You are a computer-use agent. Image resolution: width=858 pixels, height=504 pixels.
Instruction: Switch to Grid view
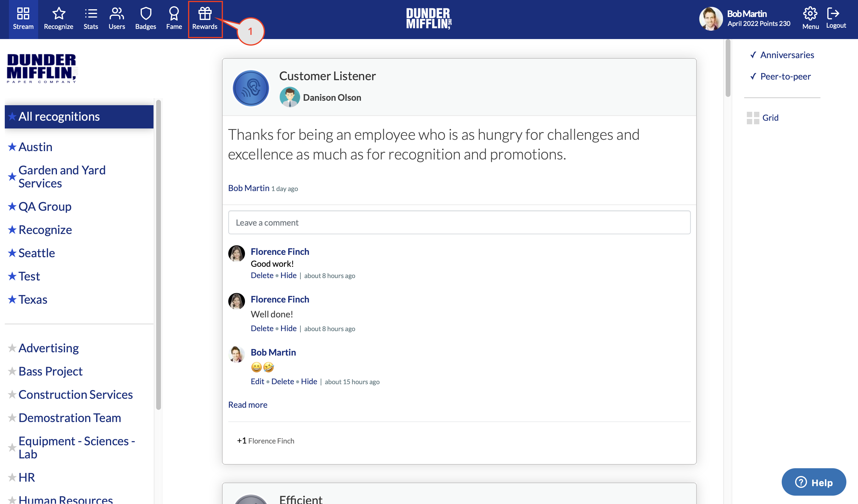click(x=763, y=118)
